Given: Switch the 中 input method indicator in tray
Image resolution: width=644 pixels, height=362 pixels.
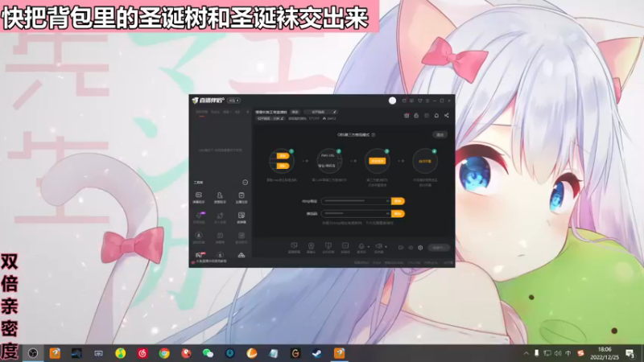Looking at the screenshot, I should [x=568, y=353].
